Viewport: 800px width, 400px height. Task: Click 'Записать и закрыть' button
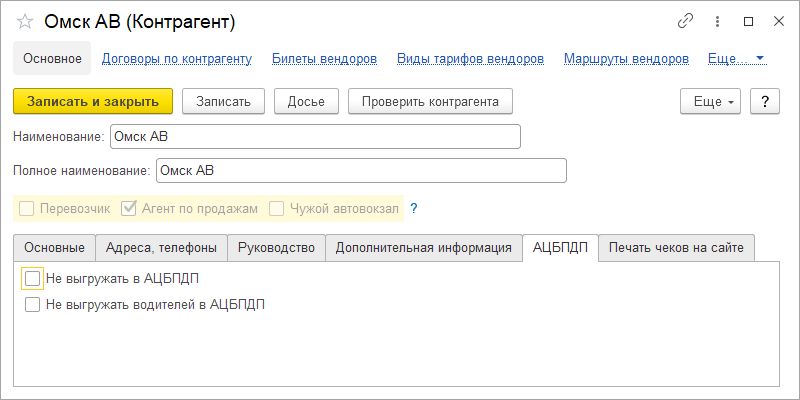tap(93, 101)
